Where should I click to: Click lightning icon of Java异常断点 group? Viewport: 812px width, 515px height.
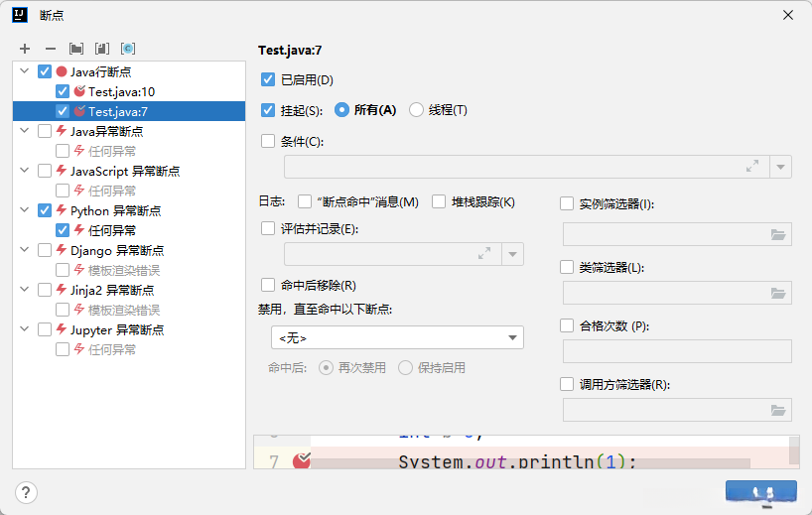[x=62, y=130]
